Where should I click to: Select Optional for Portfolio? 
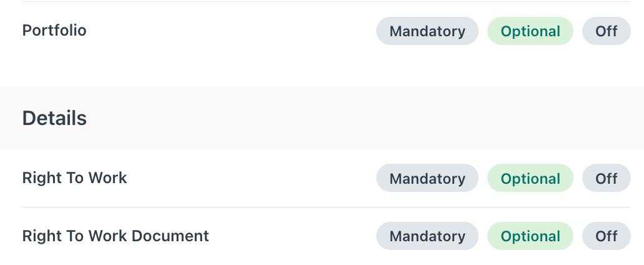530,31
